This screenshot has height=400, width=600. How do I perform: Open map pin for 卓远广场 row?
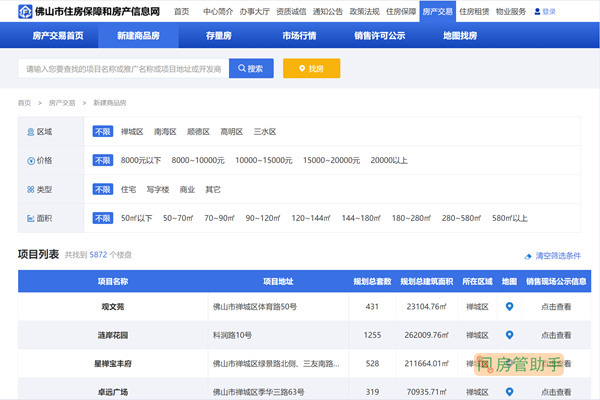(509, 392)
